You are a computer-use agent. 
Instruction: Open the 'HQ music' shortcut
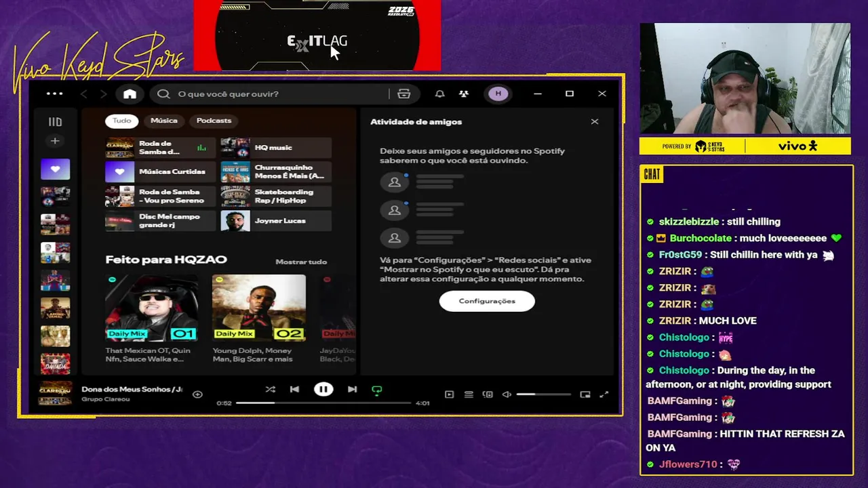[x=276, y=148]
